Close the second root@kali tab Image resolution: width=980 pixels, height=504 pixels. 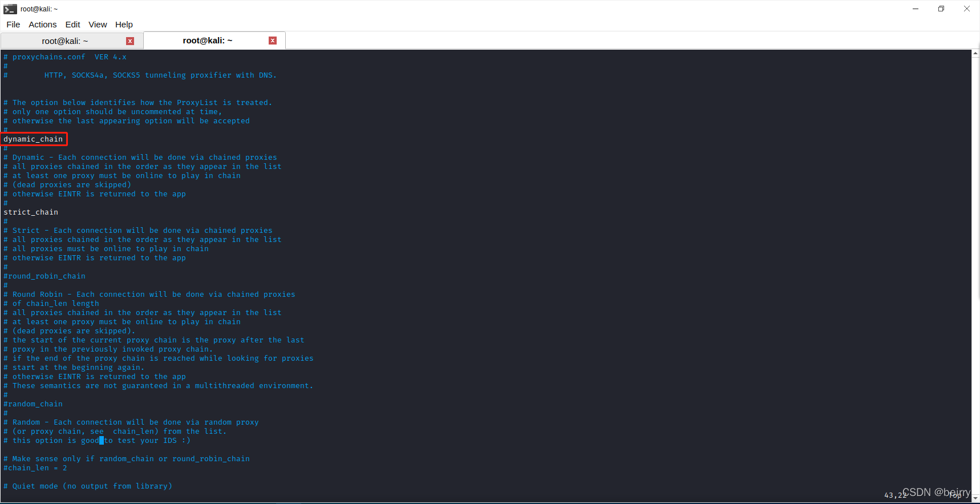click(x=273, y=41)
